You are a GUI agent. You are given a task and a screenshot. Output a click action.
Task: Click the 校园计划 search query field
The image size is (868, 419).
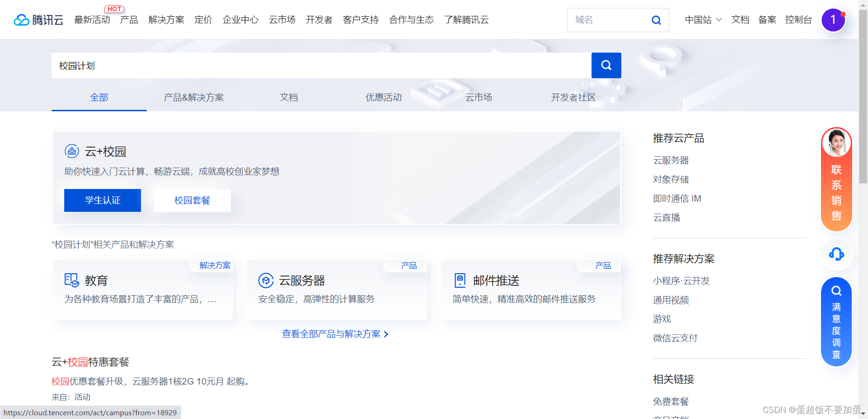[321, 65]
